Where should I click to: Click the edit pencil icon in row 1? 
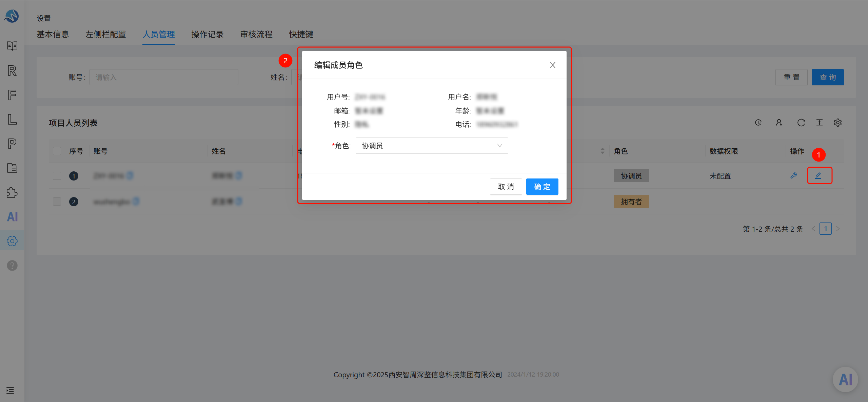click(x=818, y=175)
